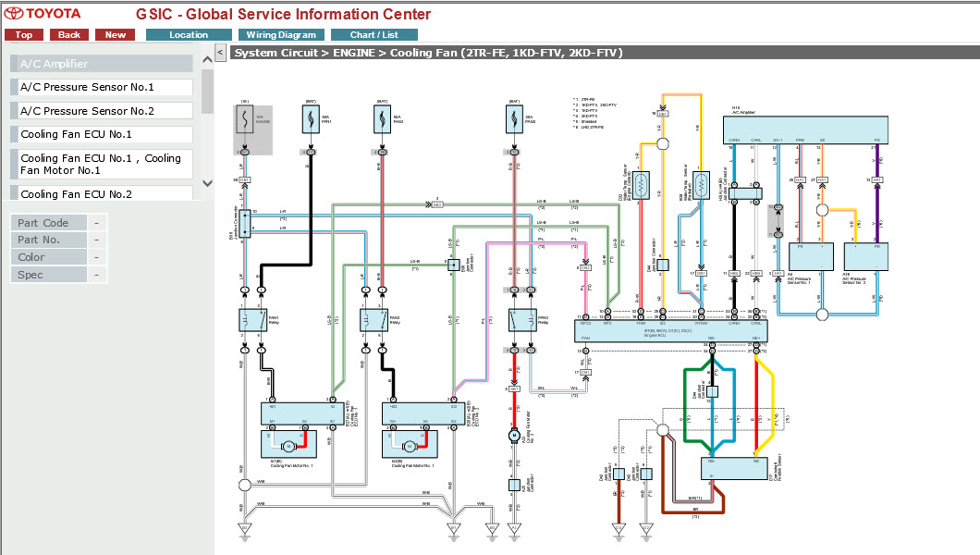980x555 pixels.
Task: Select the left Cooling Fan Motor No.1 symbol
Action: (288, 444)
